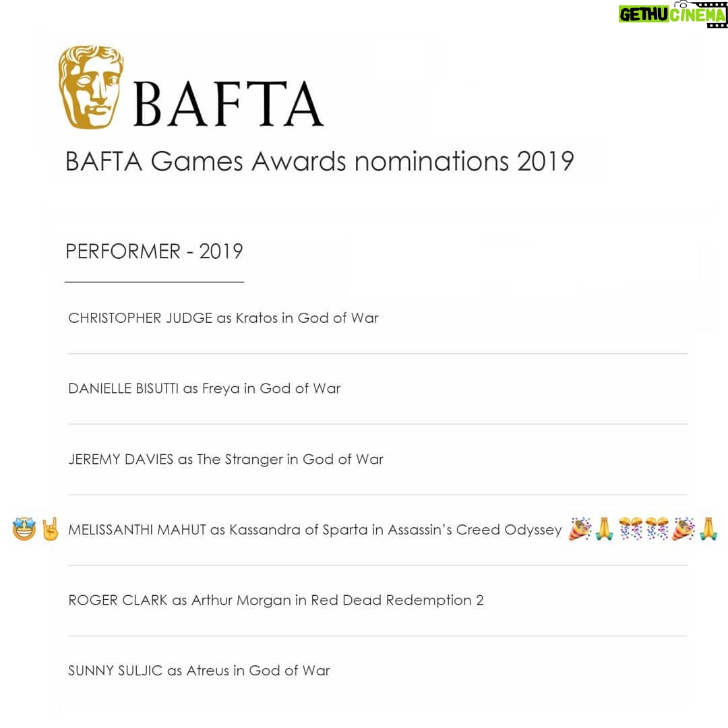
Task: Click the second confetti ball emoji
Action: [657, 529]
